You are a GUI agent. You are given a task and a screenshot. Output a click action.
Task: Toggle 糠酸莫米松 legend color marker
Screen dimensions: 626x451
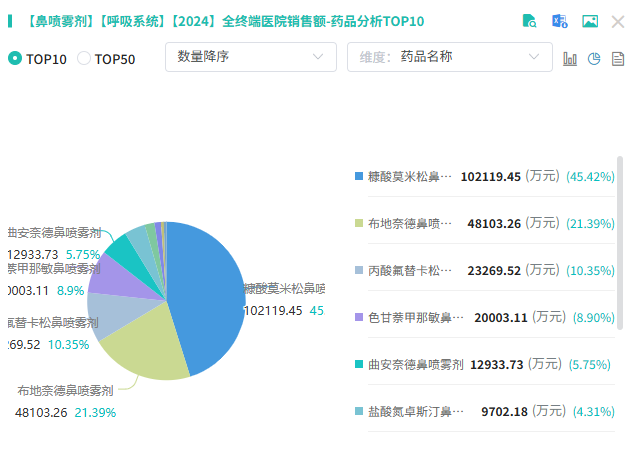(x=360, y=176)
